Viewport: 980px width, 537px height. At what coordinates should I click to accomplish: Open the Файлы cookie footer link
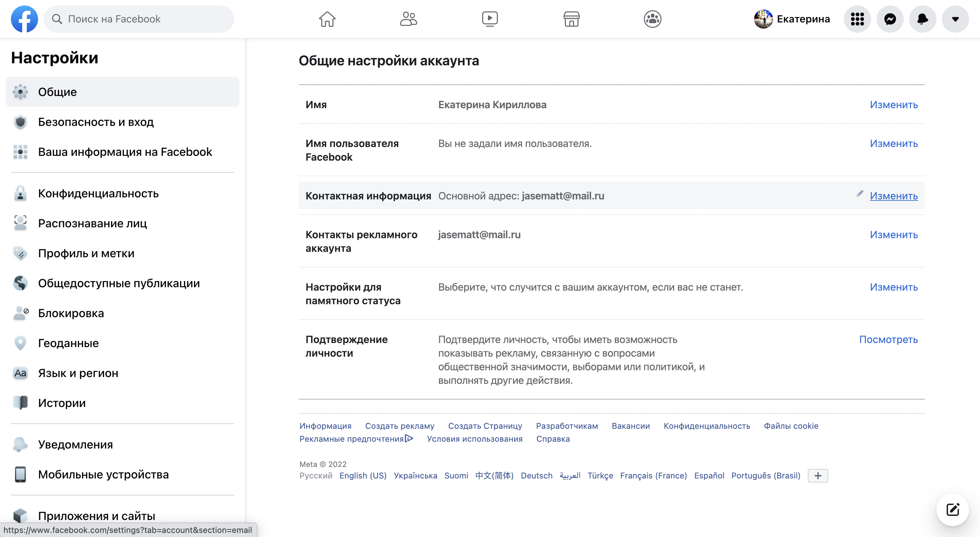791,426
